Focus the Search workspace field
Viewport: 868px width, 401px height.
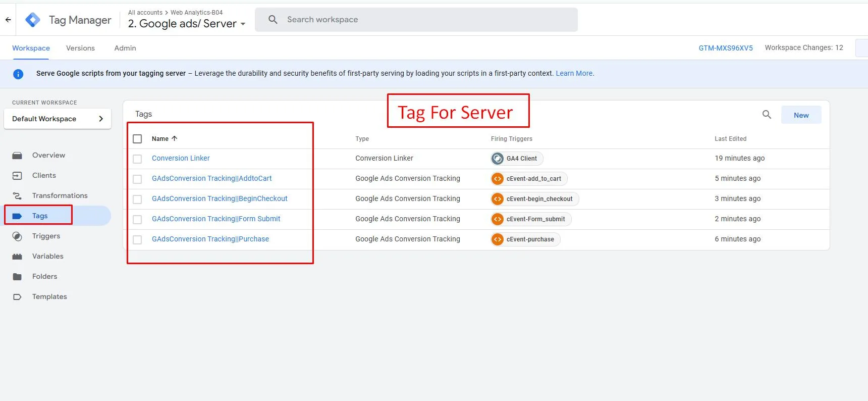coord(416,20)
